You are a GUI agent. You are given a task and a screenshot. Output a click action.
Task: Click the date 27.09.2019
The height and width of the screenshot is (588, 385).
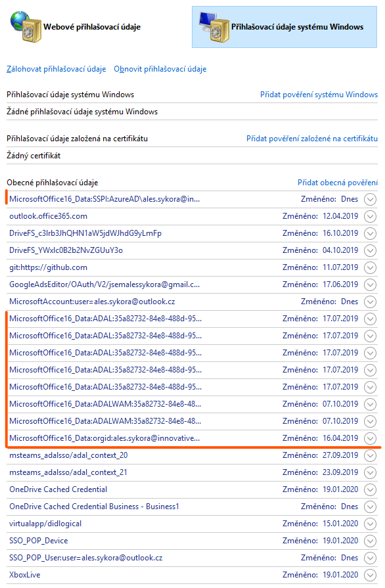pos(340,455)
